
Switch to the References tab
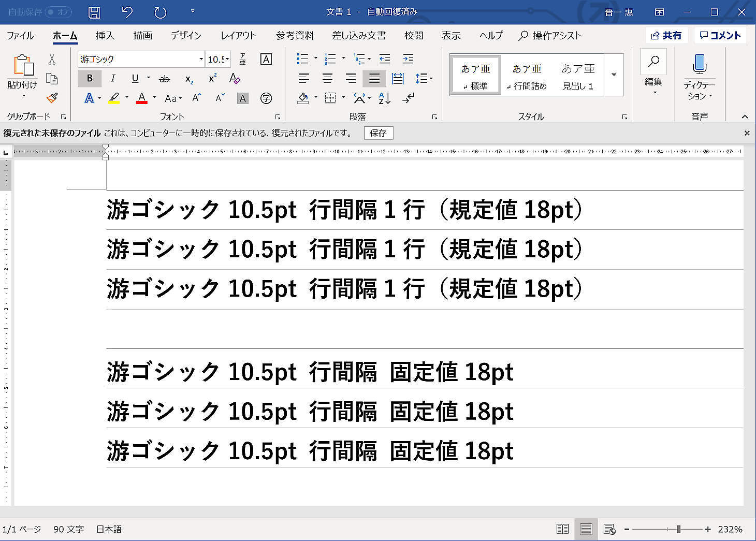click(x=295, y=35)
